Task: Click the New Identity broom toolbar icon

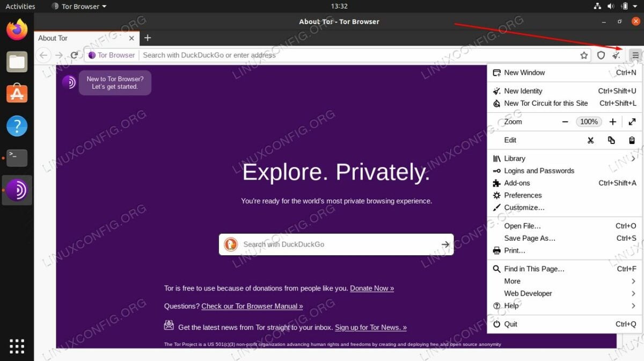Action: (617, 55)
